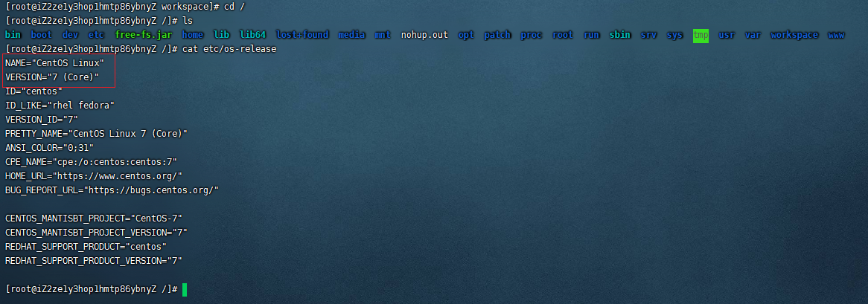Click the 'etc' directory in ls output

(96, 35)
